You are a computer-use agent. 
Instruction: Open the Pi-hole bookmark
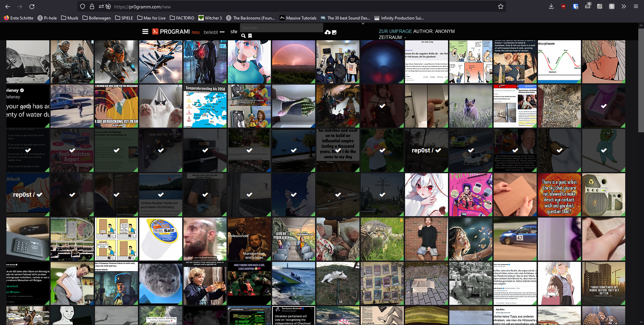tap(47, 18)
